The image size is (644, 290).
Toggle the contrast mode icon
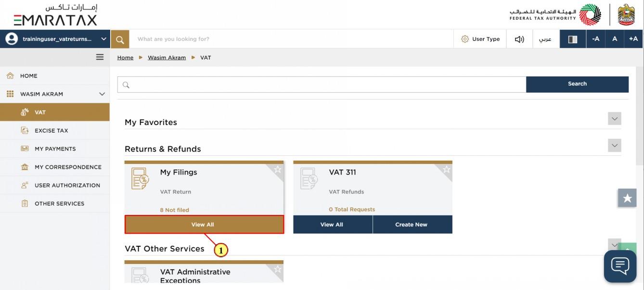click(x=573, y=39)
